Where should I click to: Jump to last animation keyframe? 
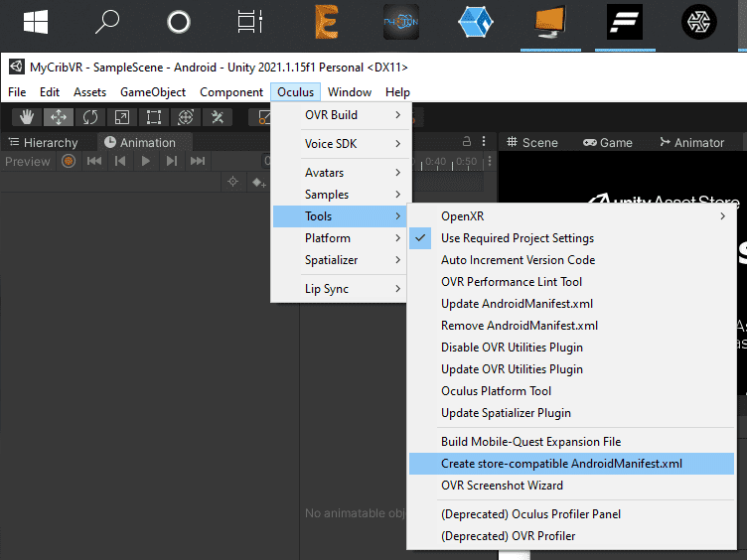[x=198, y=162]
